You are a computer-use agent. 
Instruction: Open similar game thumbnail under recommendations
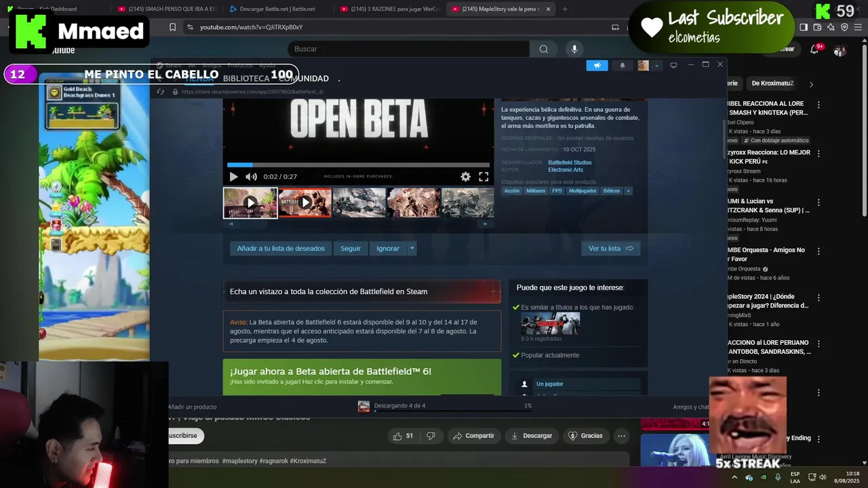[x=550, y=323]
